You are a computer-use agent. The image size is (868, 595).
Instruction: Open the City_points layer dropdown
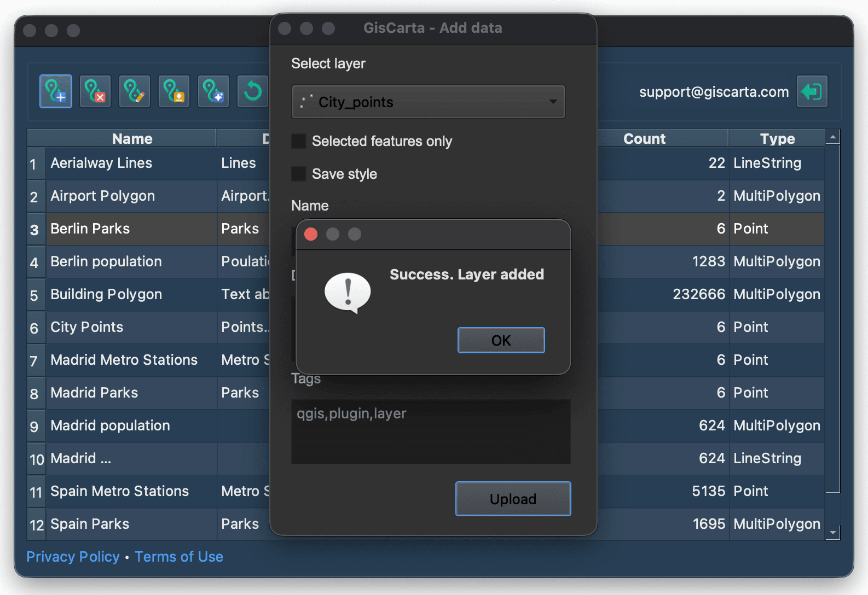tap(428, 102)
